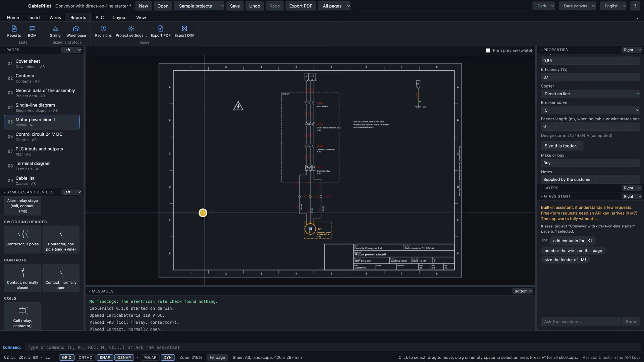
Task: Insert the normally closed Contact symbol
Action: (x=22, y=278)
